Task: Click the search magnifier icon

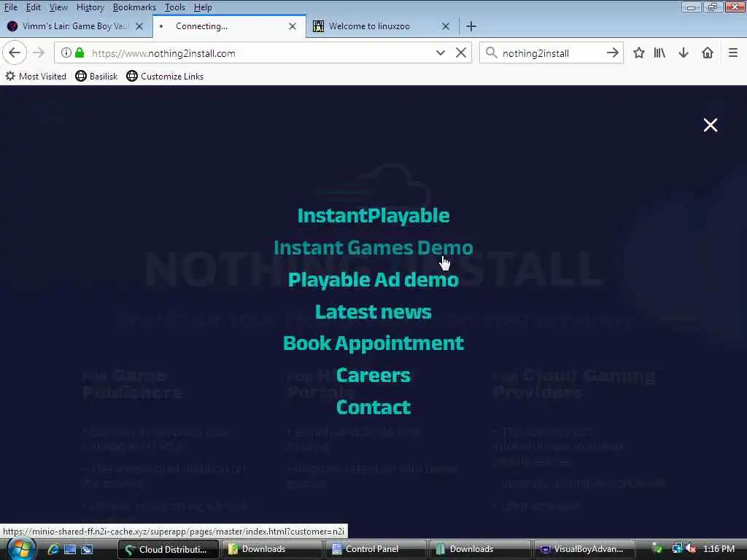Action: point(491,52)
